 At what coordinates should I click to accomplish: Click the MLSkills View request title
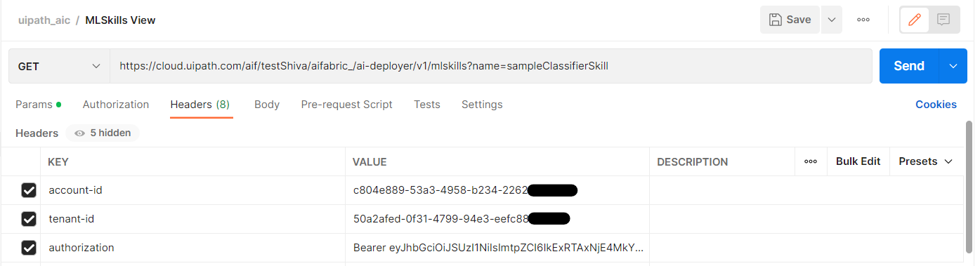120,20
